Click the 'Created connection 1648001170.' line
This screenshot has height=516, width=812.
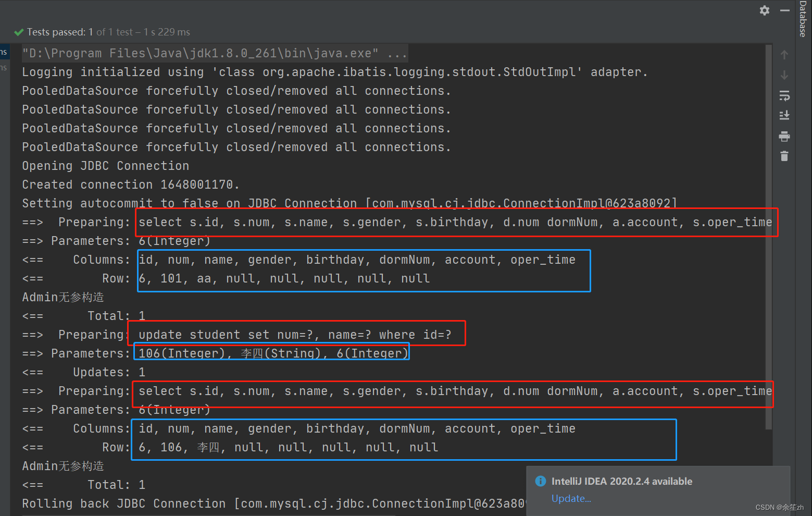[x=131, y=185]
